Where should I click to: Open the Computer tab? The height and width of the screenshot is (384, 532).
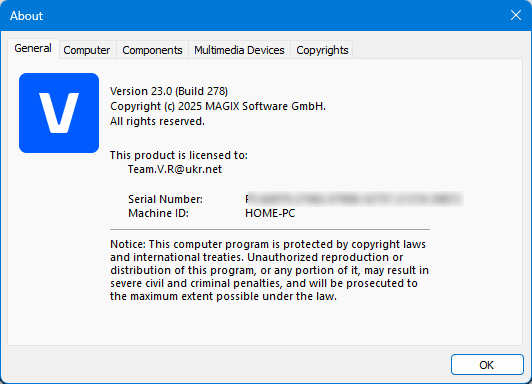(x=87, y=50)
